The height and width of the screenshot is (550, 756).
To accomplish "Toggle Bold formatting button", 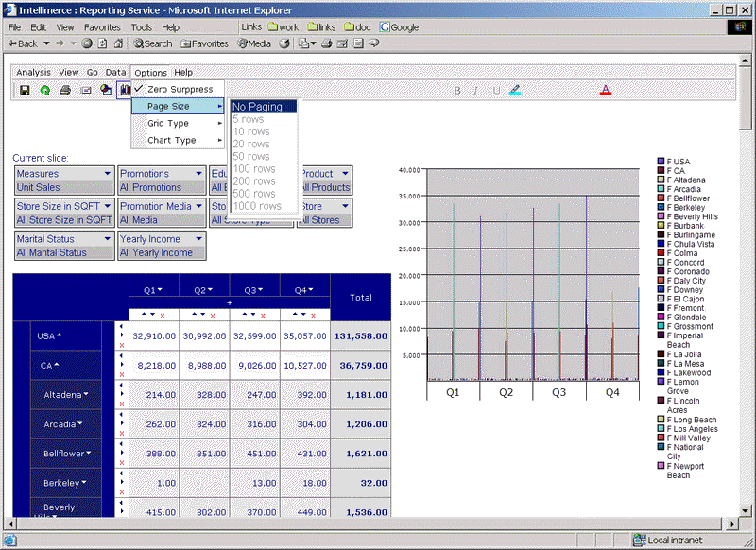I will pos(457,90).
